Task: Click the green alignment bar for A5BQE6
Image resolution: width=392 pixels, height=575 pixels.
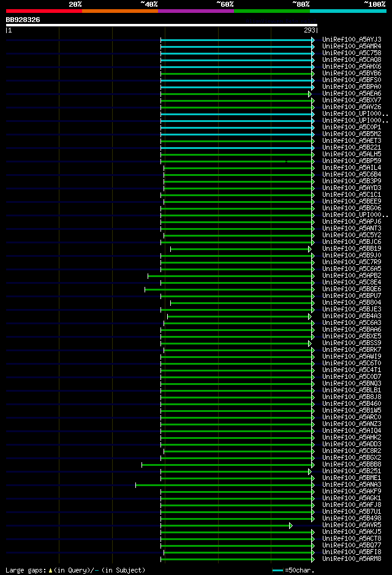Action: (229, 290)
